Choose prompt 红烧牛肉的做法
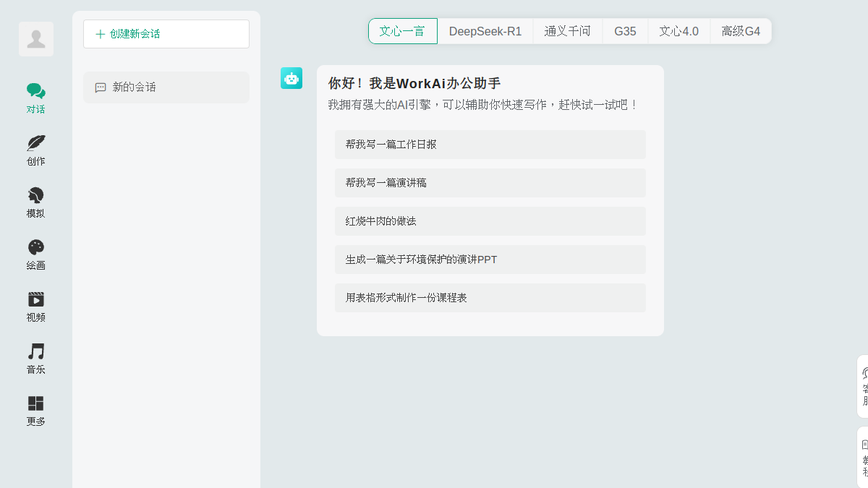Image resolution: width=868 pixels, height=488 pixels. click(x=490, y=221)
